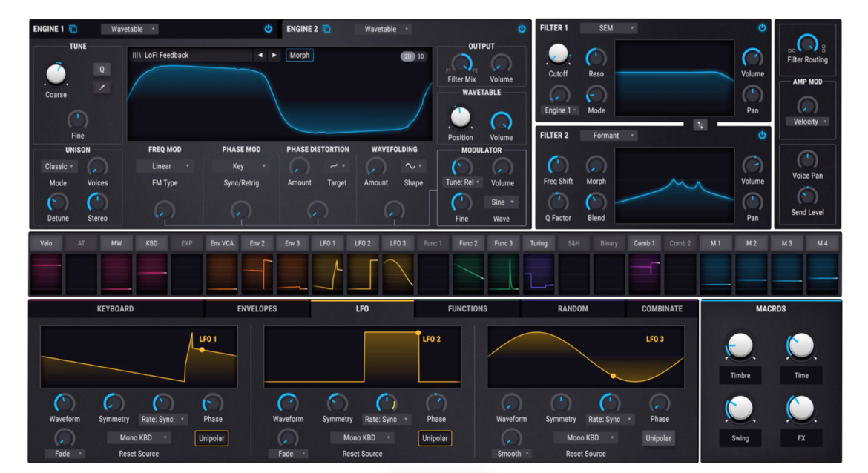Open Filter 2 Formant type dropdown
The width and height of the screenshot is (868, 473).
point(609,135)
